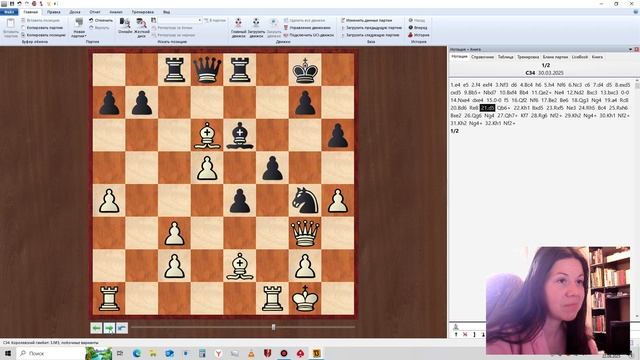The image size is (640, 360).
Task: Click the Forward (Вперед) history button
Action: [418, 27]
